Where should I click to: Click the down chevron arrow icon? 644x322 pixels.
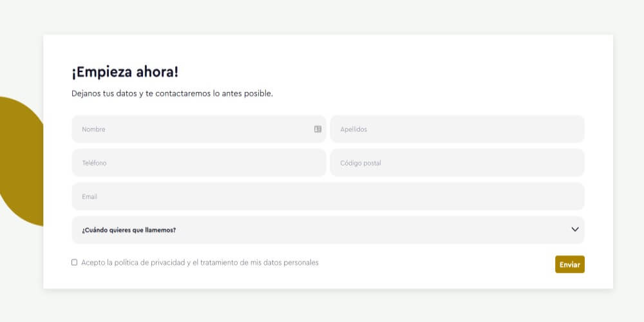click(x=575, y=229)
